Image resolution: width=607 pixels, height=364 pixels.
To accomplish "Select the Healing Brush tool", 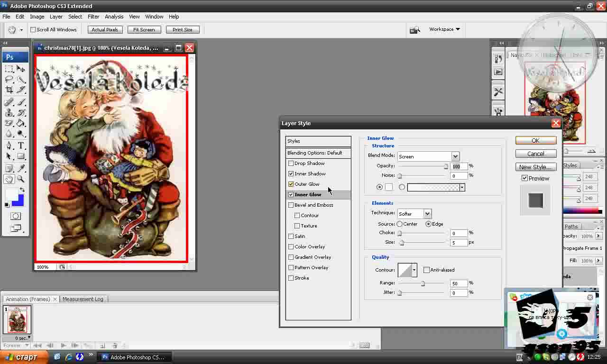I will tap(9, 102).
